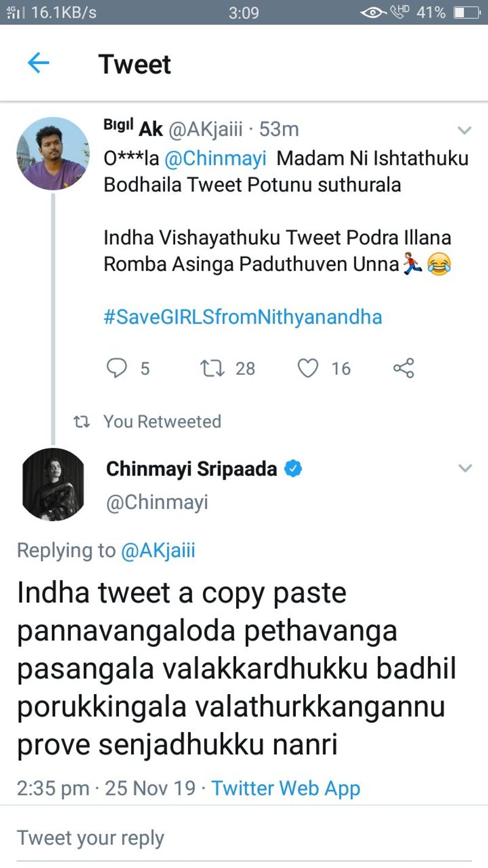Like the AKjaiii tweet

click(309, 368)
